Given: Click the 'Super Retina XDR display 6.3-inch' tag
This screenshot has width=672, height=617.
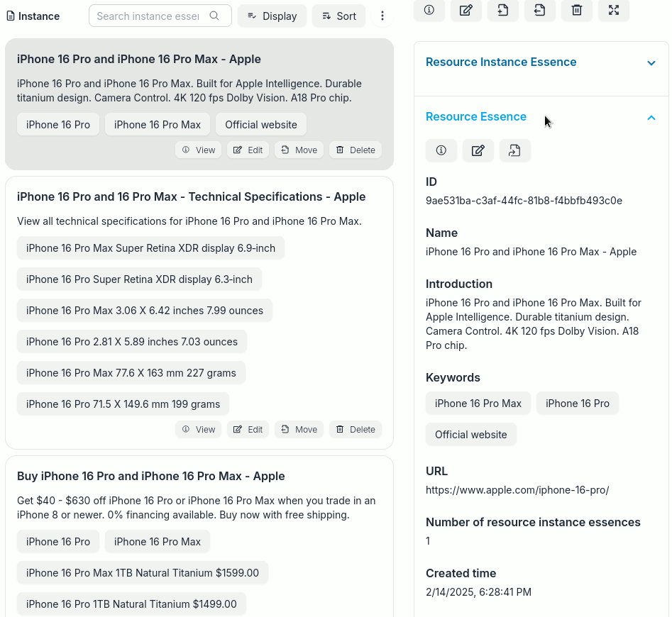Looking at the screenshot, I should pos(139,279).
